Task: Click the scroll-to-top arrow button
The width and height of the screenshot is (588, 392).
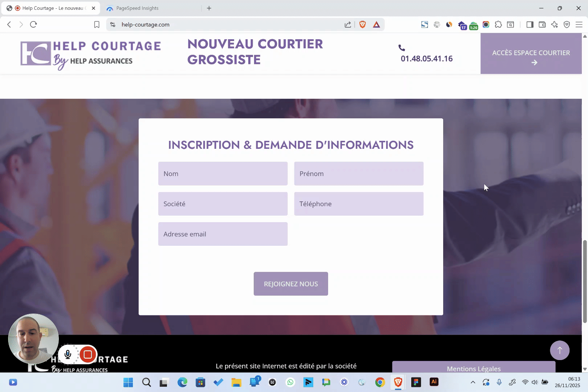Action: tap(559, 350)
